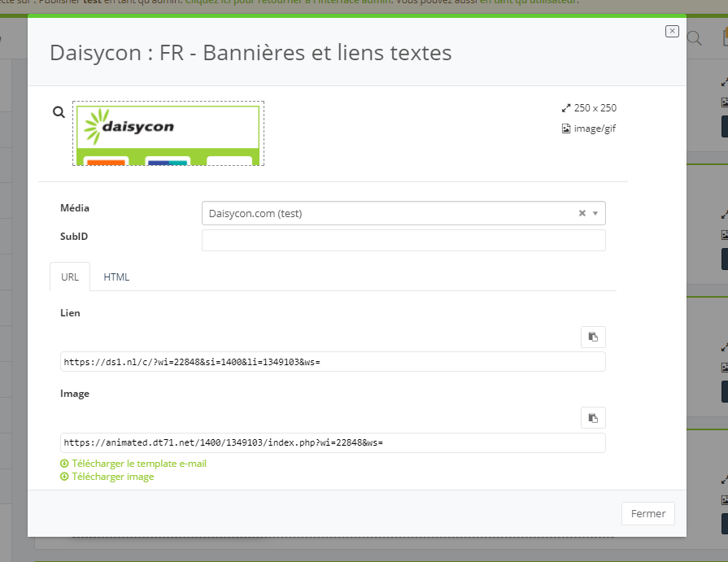Click the image/gif file type text
The width and height of the screenshot is (728, 562).
(x=595, y=129)
